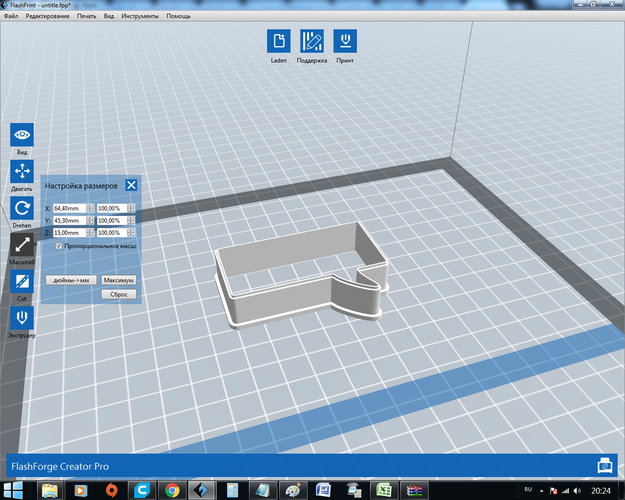Adjust the Z size mm stepper arrows

pyautogui.click(x=90, y=232)
